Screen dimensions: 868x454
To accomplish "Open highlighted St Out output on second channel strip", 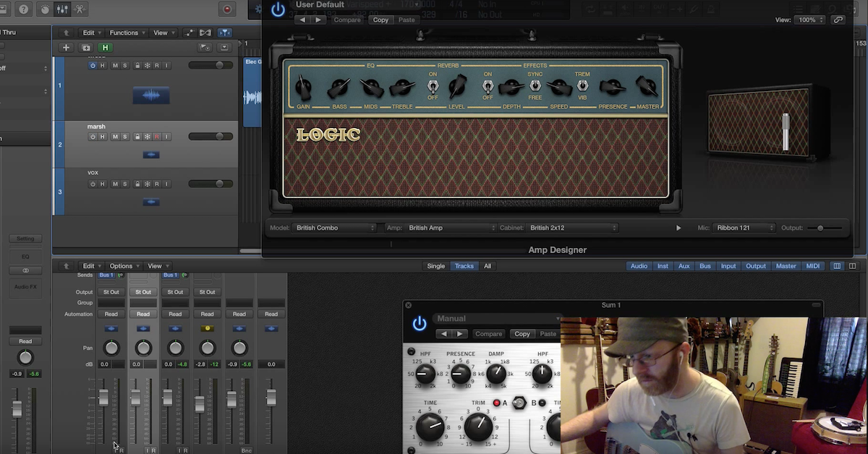I will pyautogui.click(x=143, y=292).
